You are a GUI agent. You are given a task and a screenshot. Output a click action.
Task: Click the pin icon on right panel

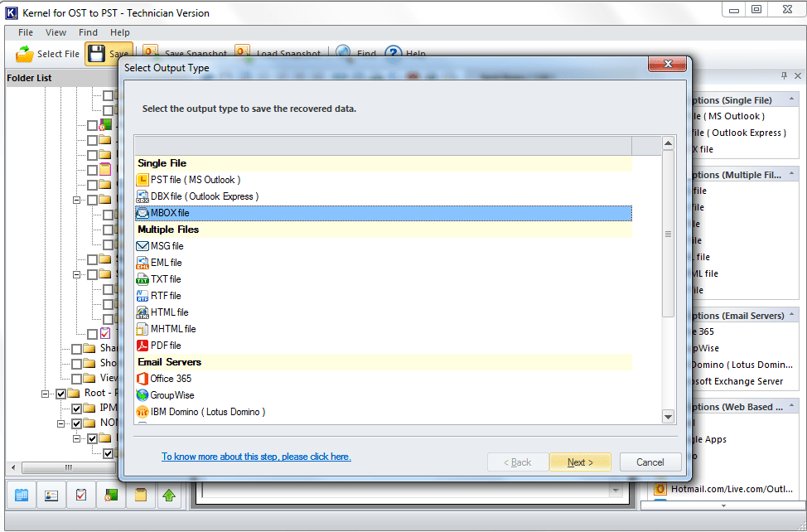(x=785, y=75)
